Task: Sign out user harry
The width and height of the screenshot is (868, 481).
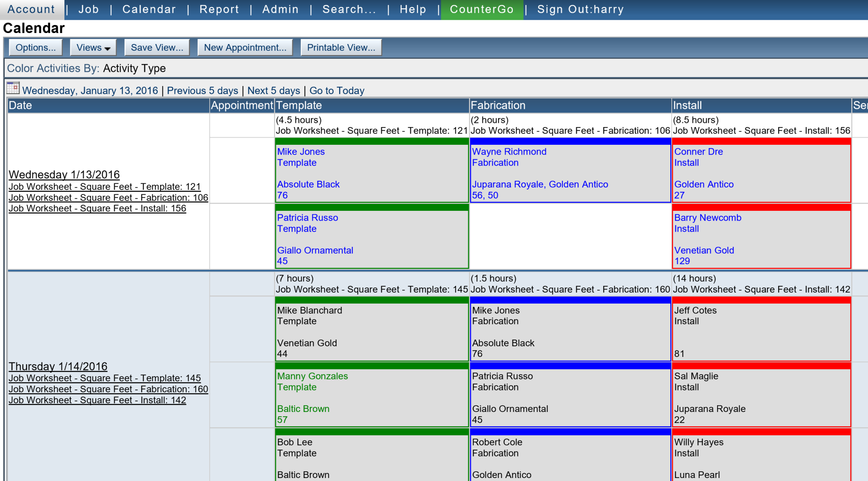Action: [x=580, y=9]
